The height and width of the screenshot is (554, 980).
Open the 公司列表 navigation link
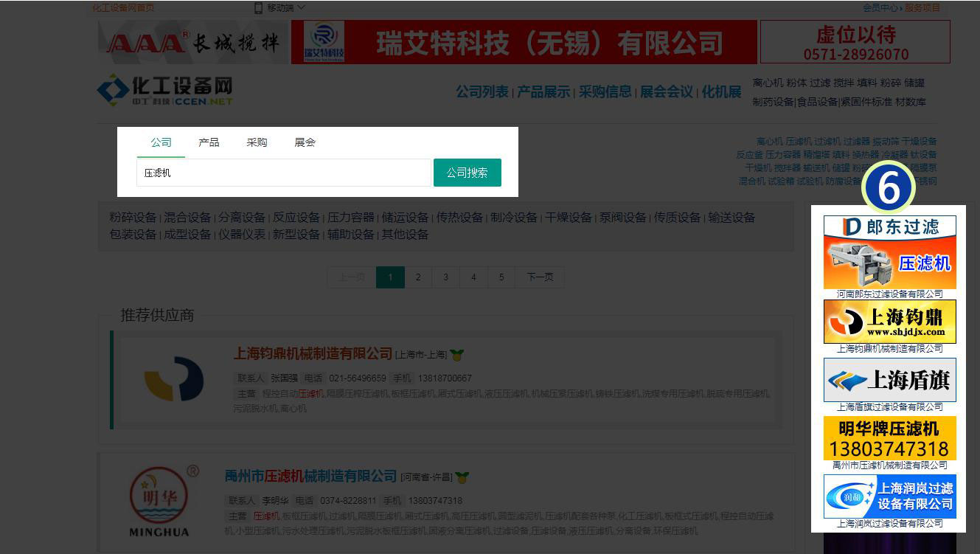(x=482, y=92)
